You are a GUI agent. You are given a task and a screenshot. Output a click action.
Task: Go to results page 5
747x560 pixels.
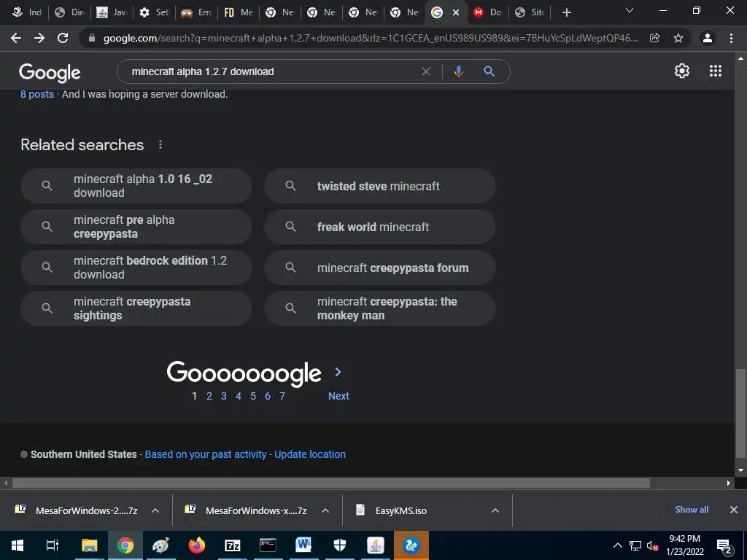click(x=253, y=396)
